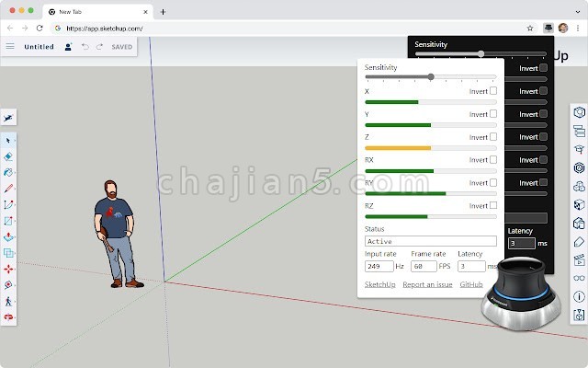Enable Invert for the X axis
Image resolution: width=588 pixels, height=368 pixels.
(x=493, y=91)
